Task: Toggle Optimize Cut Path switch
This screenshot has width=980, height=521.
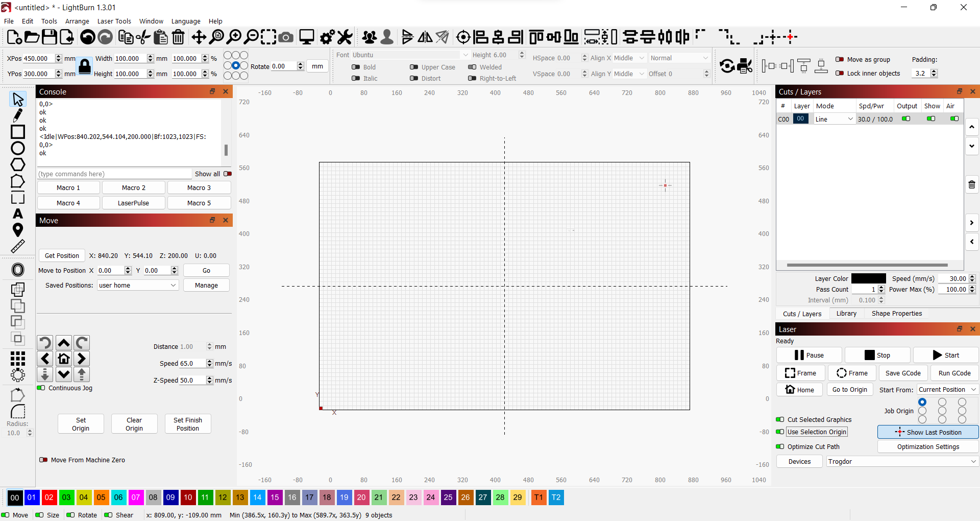Action: [x=780, y=446]
